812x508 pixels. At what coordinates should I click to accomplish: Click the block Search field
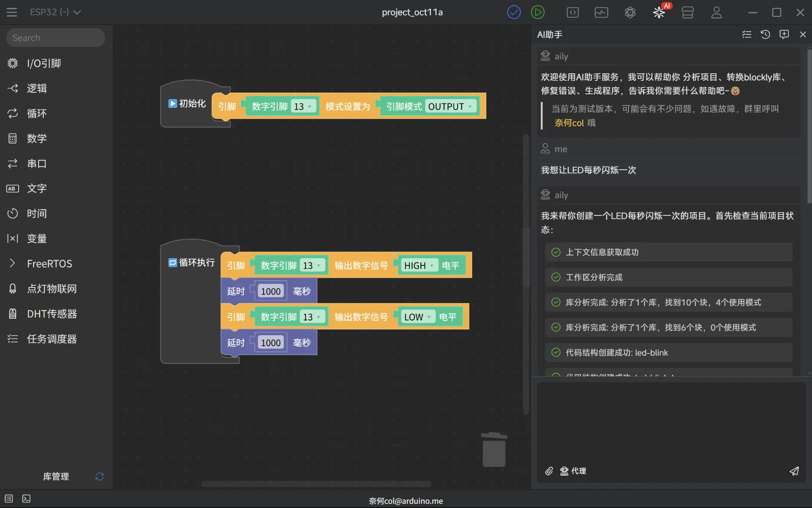pyautogui.click(x=55, y=38)
